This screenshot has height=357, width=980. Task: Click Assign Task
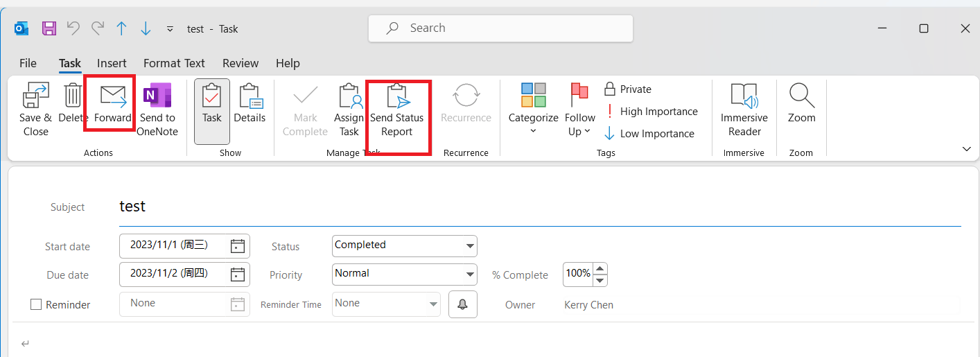(x=349, y=111)
